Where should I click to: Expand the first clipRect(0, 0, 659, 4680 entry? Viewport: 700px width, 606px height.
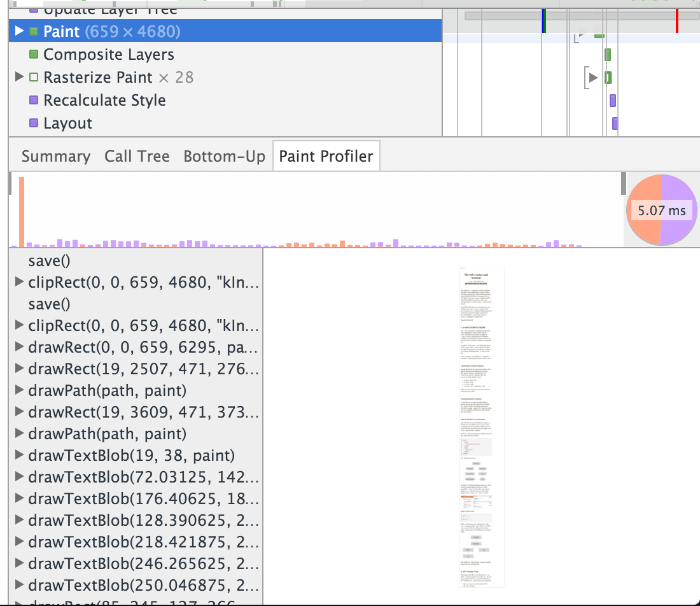coord(18,282)
